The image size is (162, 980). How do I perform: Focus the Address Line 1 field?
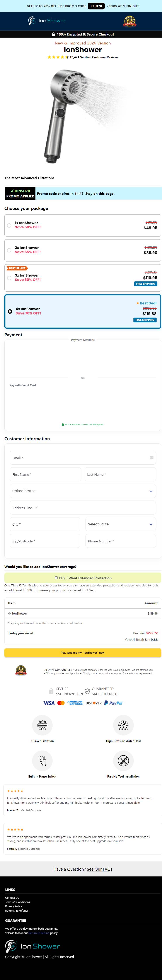82,508
